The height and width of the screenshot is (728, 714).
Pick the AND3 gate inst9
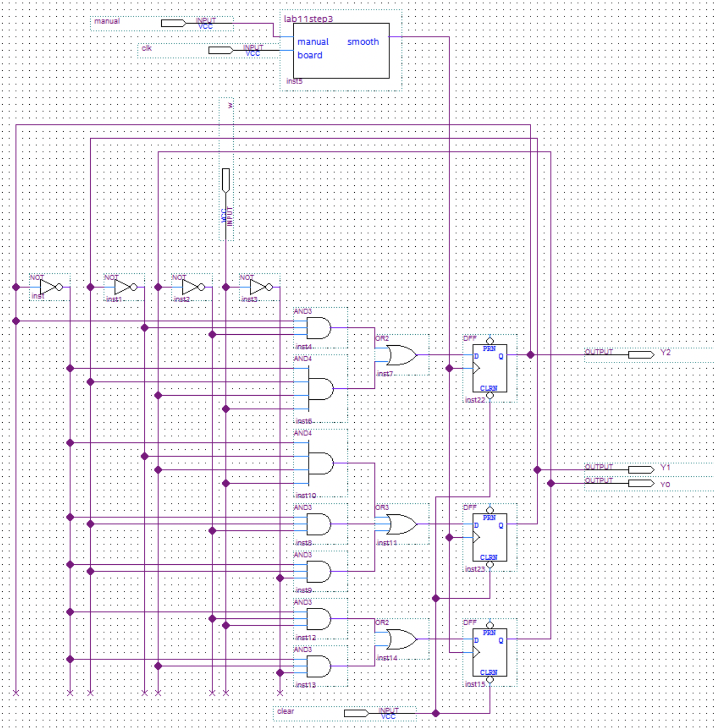319,572
